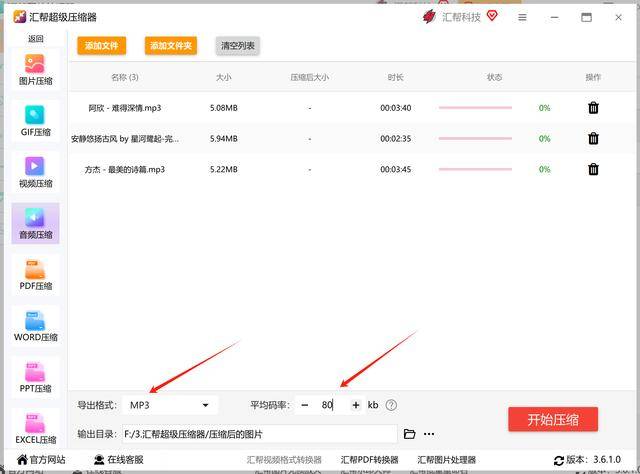Click the 添加文件夹 button
This screenshot has width=640, height=474.
tap(171, 46)
